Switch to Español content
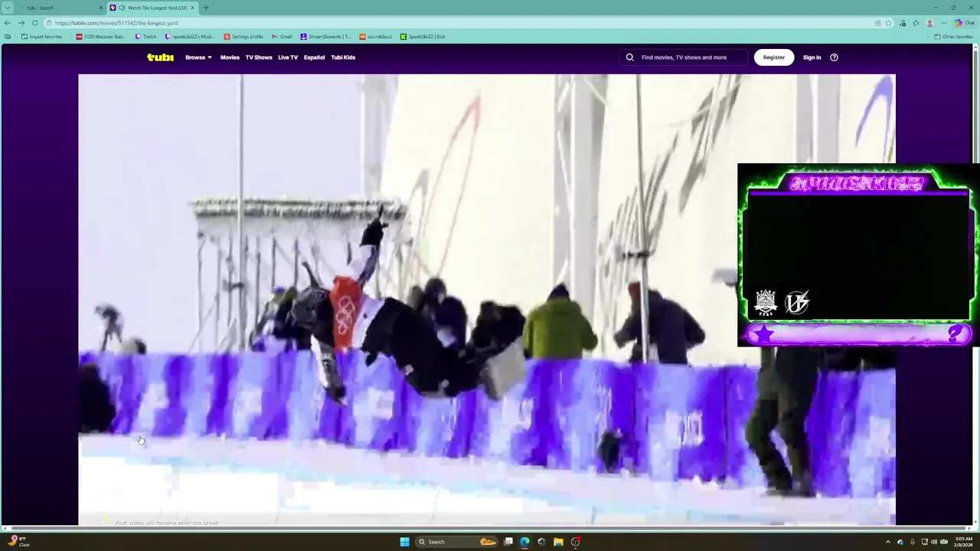This screenshot has width=980, height=551. pyautogui.click(x=314, y=57)
